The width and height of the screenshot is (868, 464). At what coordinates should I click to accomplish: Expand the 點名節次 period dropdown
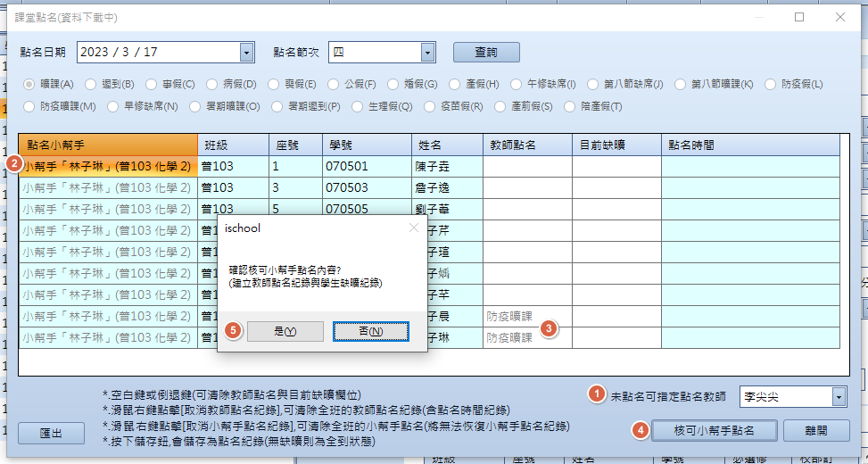(x=427, y=53)
